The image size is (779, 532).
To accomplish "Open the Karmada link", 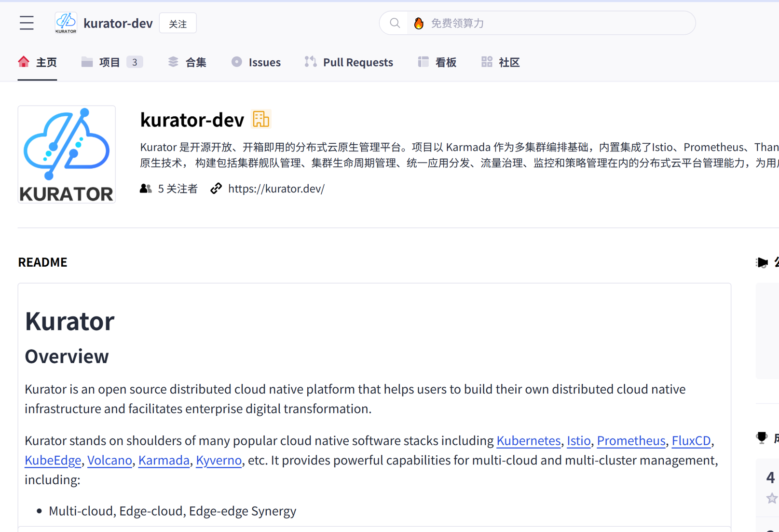I will pyautogui.click(x=164, y=460).
